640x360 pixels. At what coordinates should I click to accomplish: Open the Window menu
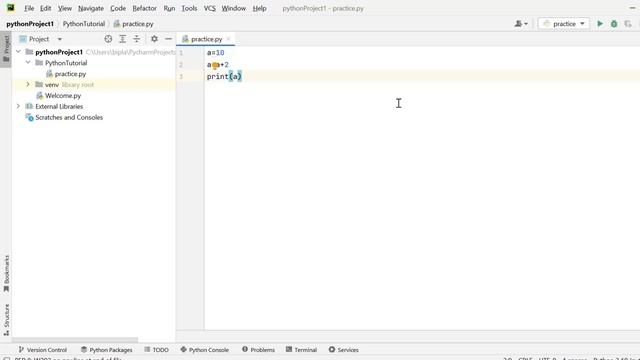pos(233,8)
